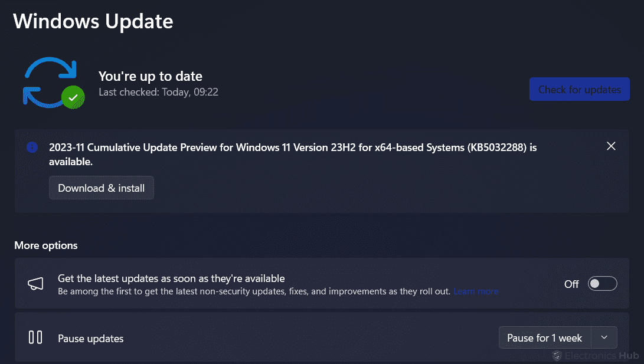Click the icon beside 'Get the latest updates' row
This screenshot has width=644, height=364.
[35, 283]
